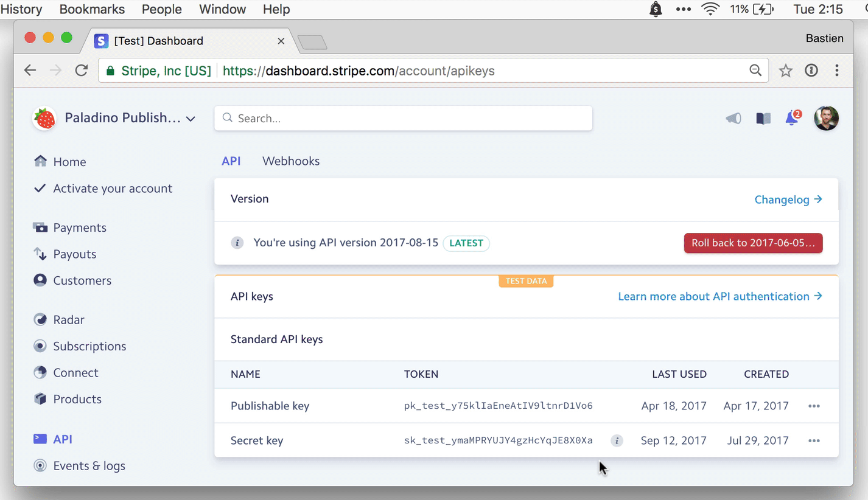Switch to the Webhooks tab
The width and height of the screenshot is (868, 500).
point(291,161)
